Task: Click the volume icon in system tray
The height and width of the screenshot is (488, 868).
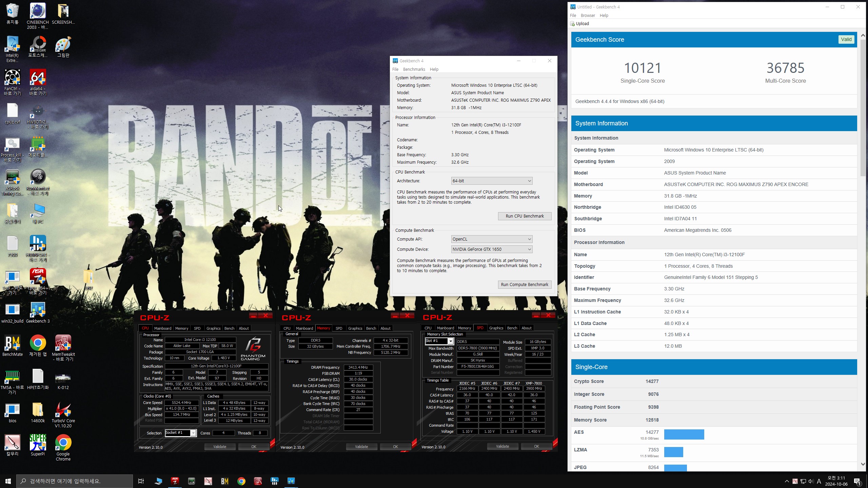Action: point(811,481)
